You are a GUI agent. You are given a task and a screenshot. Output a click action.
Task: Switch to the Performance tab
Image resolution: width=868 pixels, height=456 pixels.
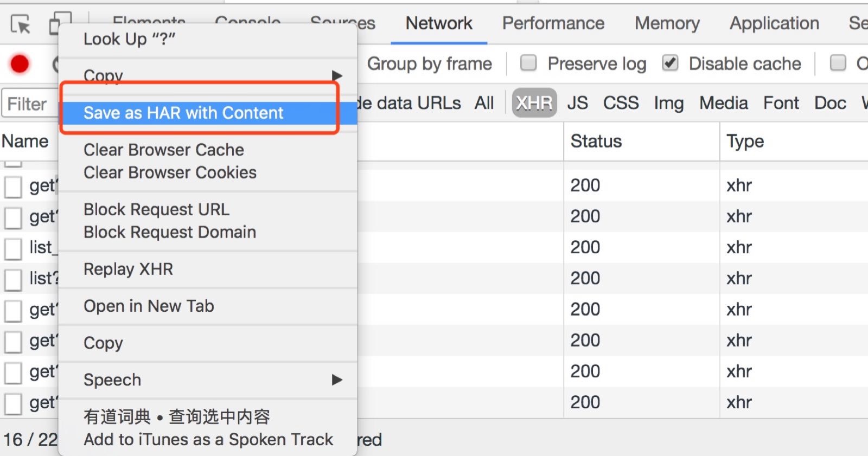coord(553,23)
